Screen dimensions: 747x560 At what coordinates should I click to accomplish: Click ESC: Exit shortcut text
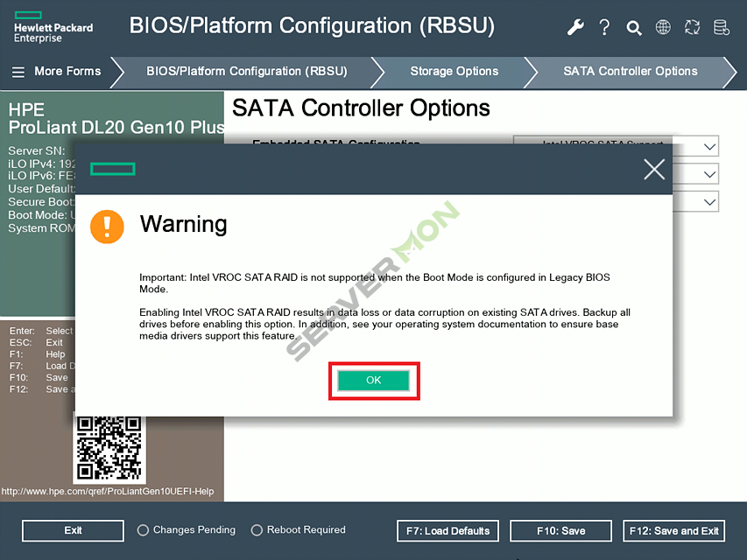pos(36,342)
